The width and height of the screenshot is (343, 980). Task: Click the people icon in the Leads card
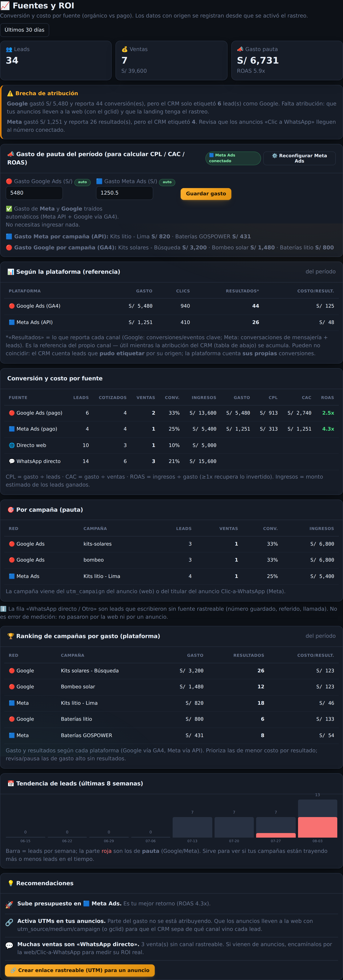pos(9,49)
